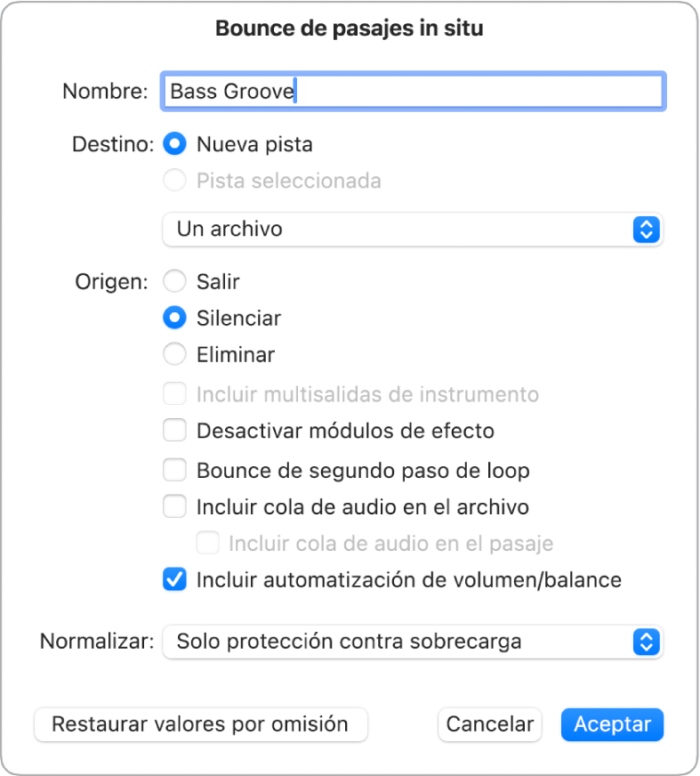Tick Incluir multisalidas de instrumento checkbox
Viewport: 700px width, 776px height.
pyautogui.click(x=175, y=394)
